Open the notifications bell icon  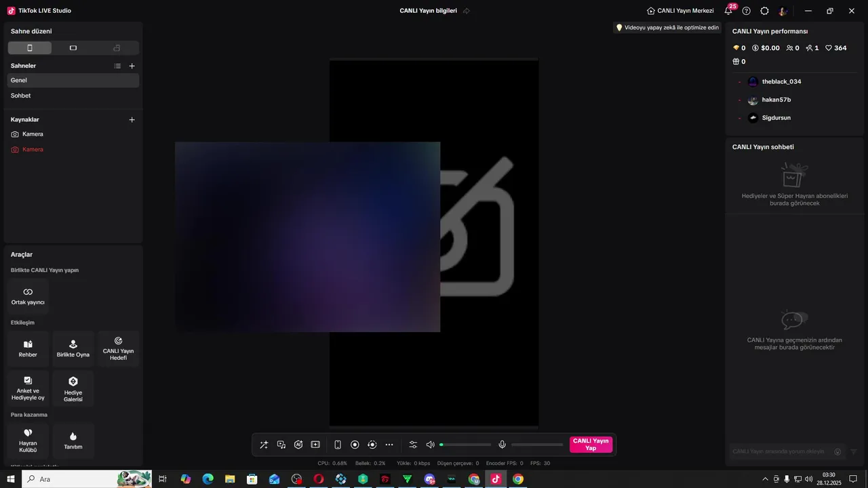coord(728,11)
